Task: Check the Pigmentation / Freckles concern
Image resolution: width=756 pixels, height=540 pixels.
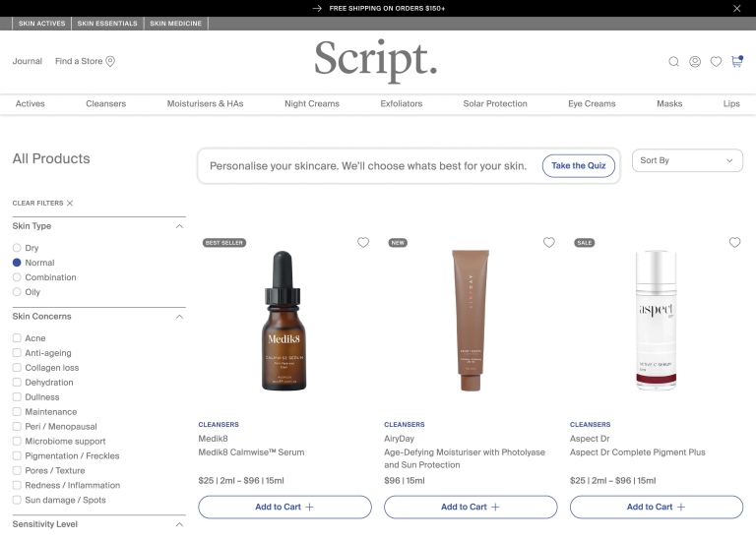Action: pos(17,455)
